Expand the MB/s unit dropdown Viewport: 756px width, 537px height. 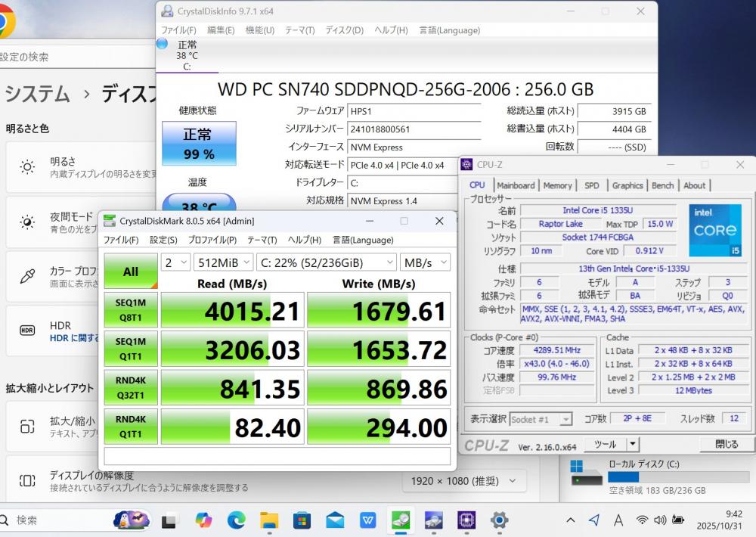[x=425, y=262]
